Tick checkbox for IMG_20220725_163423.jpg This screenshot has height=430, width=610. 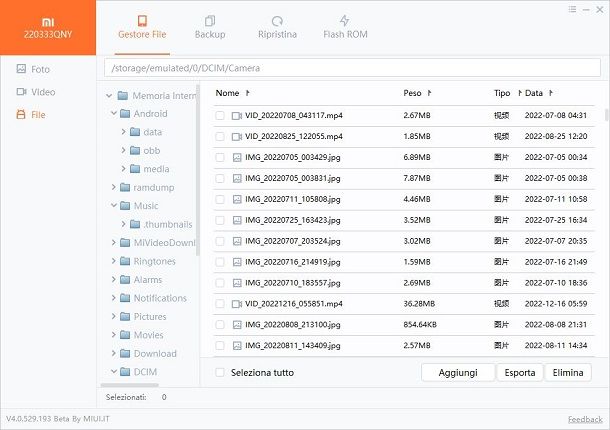[x=220, y=220]
